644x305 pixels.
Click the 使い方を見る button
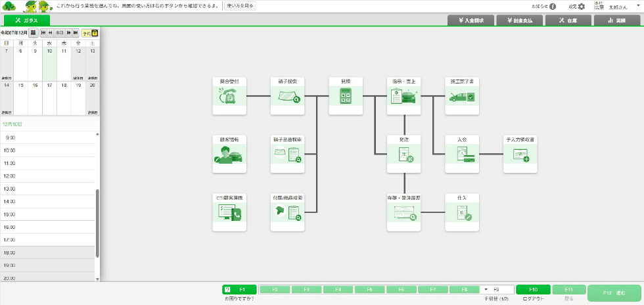240,6
